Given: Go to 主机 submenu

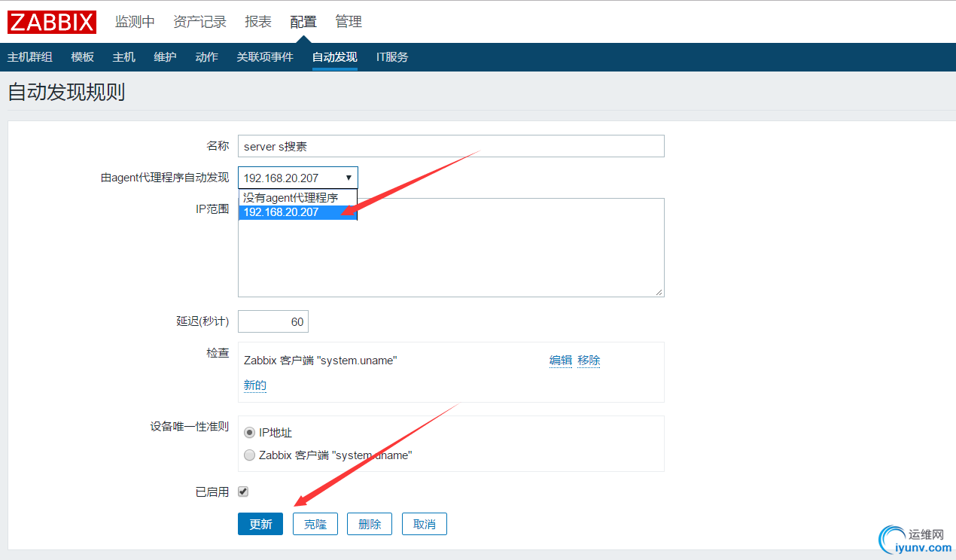Looking at the screenshot, I should point(124,57).
